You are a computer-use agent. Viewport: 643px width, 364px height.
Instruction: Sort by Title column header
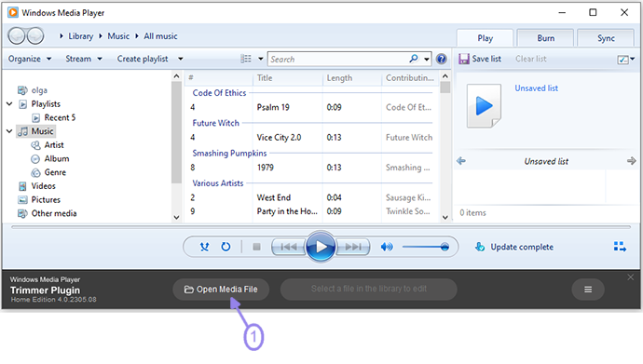pos(288,78)
